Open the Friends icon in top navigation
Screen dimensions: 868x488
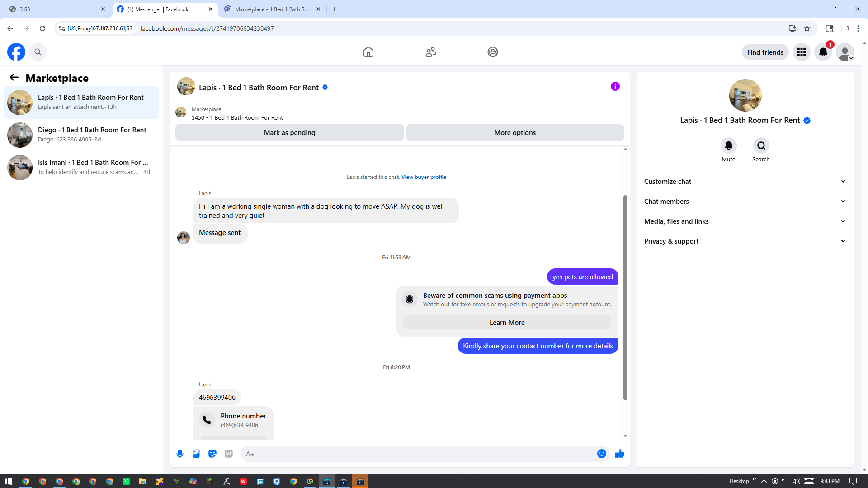(x=431, y=52)
